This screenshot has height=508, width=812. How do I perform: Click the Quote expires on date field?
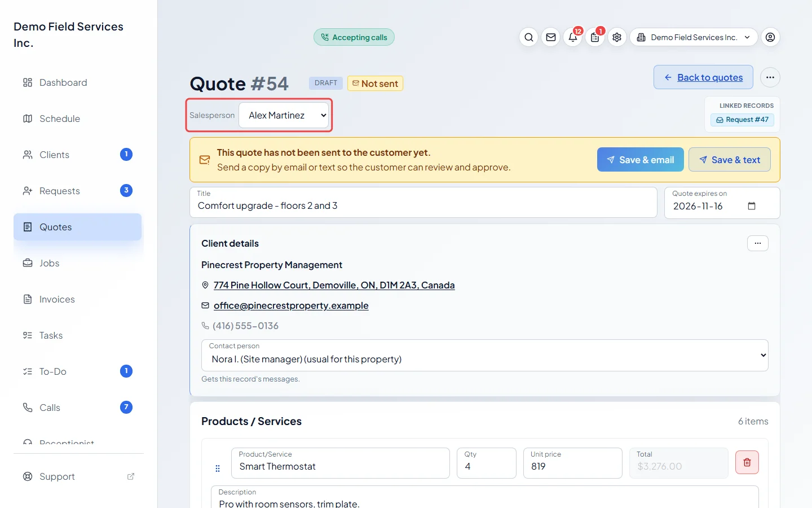coord(722,203)
